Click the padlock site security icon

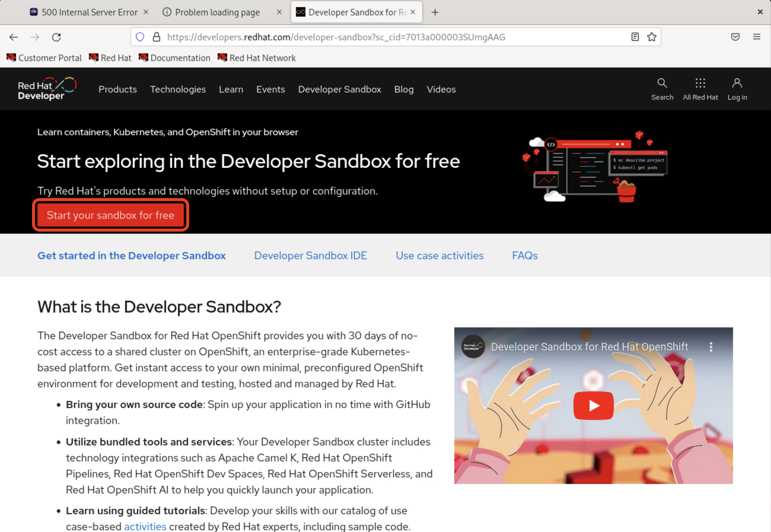156,37
